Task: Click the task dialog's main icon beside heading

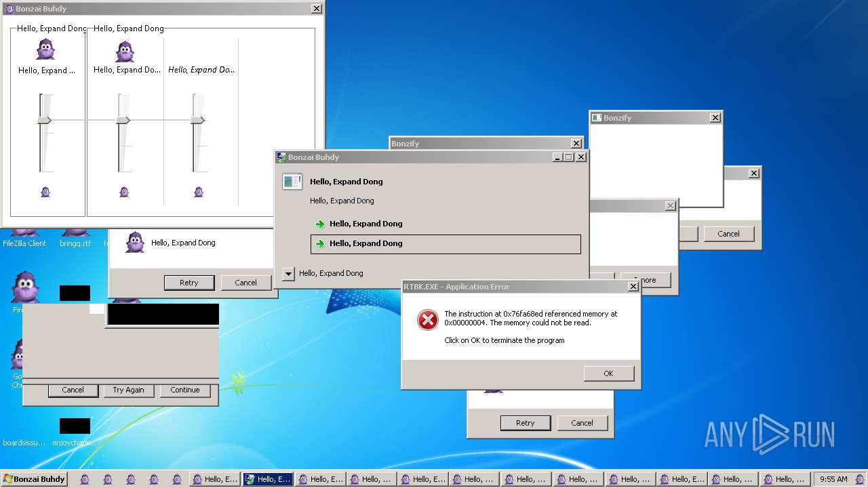Action: point(292,182)
